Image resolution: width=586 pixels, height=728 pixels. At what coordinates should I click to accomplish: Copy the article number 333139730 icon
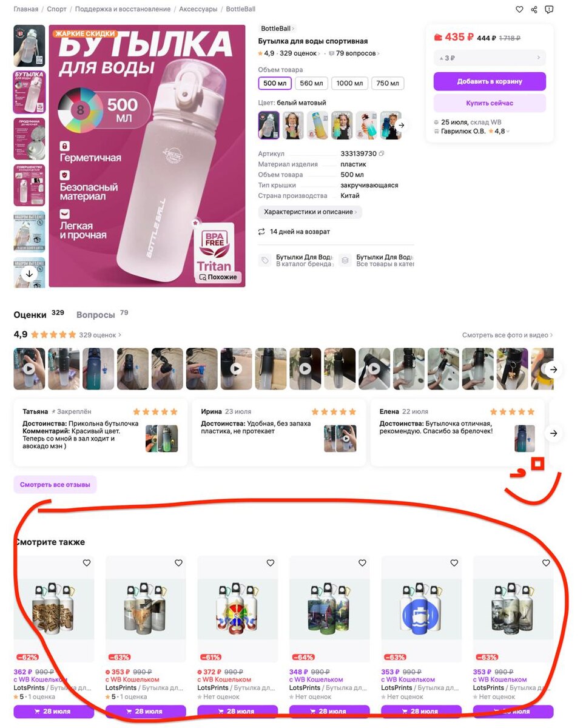(x=382, y=154)
